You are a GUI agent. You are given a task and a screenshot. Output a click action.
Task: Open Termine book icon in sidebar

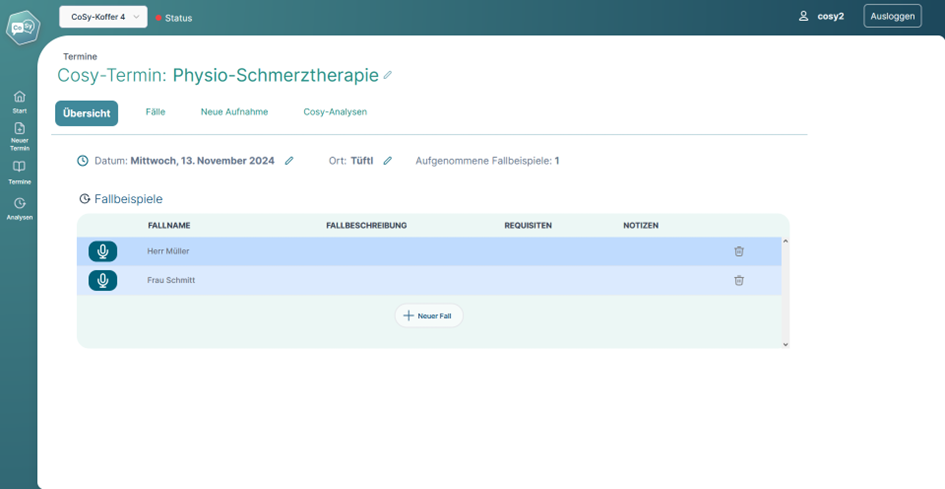pyautogui.click(x=19, y=167)
